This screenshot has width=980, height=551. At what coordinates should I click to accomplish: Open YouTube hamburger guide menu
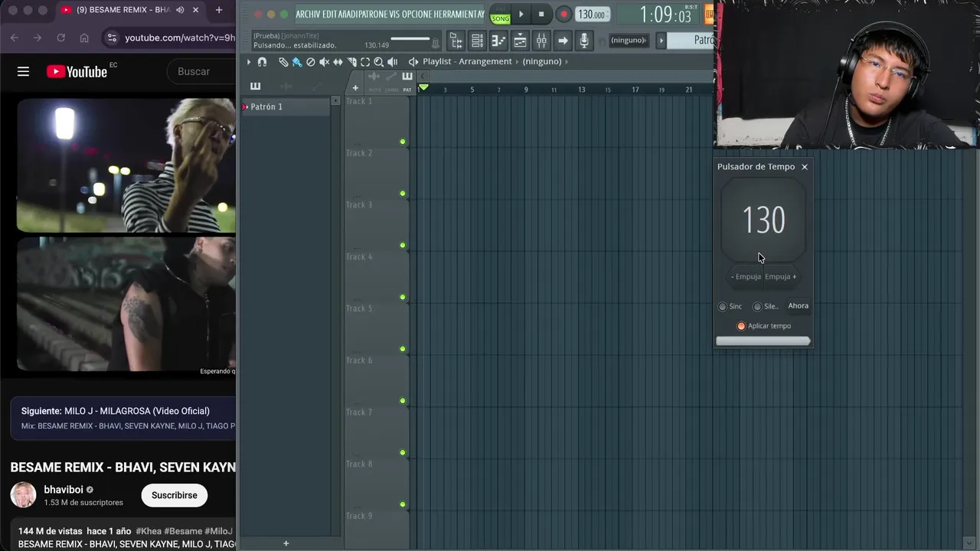click(23, 71)
